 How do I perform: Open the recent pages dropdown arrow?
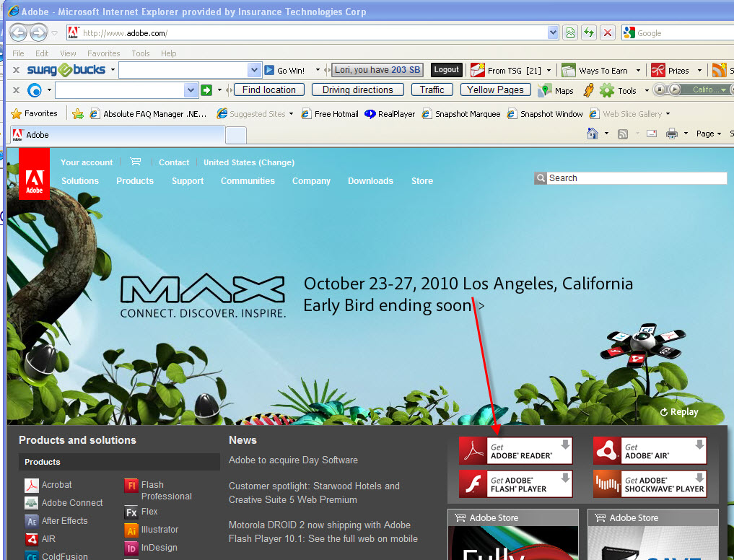tap(54, 32)
